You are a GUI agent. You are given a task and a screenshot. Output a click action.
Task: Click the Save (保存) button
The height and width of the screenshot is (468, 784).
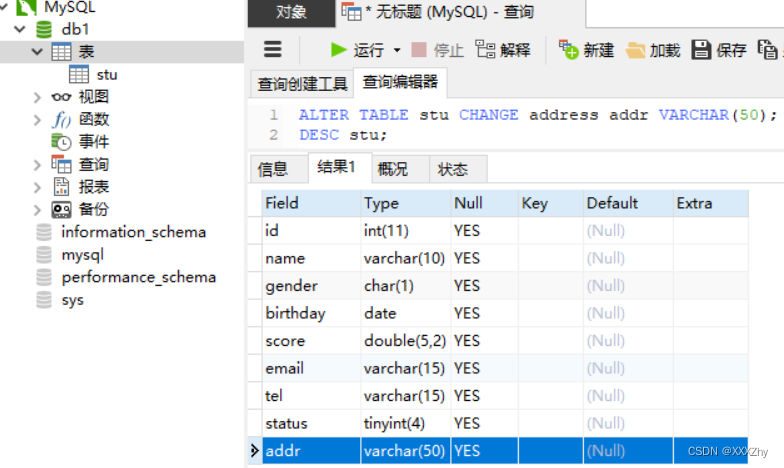click(719, 50)
